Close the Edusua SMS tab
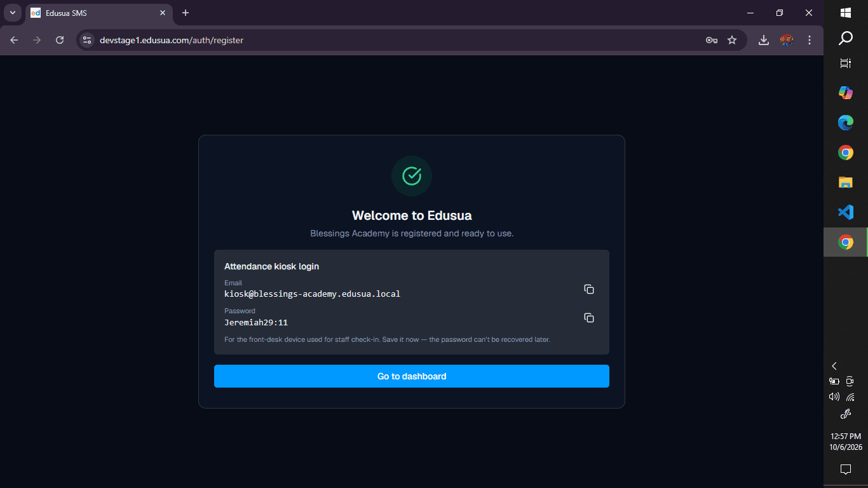Screen dimensions: 868x488 [163, 13]
